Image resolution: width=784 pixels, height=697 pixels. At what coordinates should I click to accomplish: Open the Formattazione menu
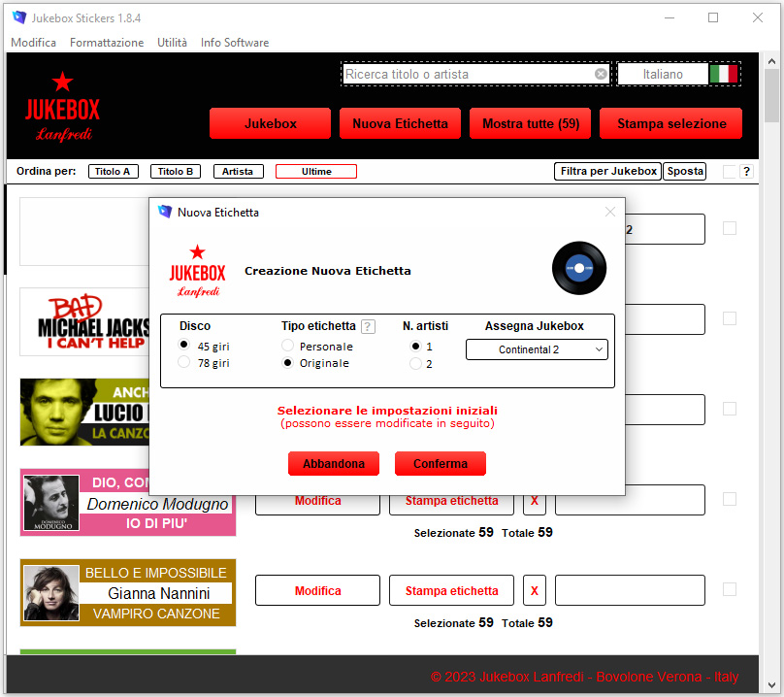(x=107, y=43)
